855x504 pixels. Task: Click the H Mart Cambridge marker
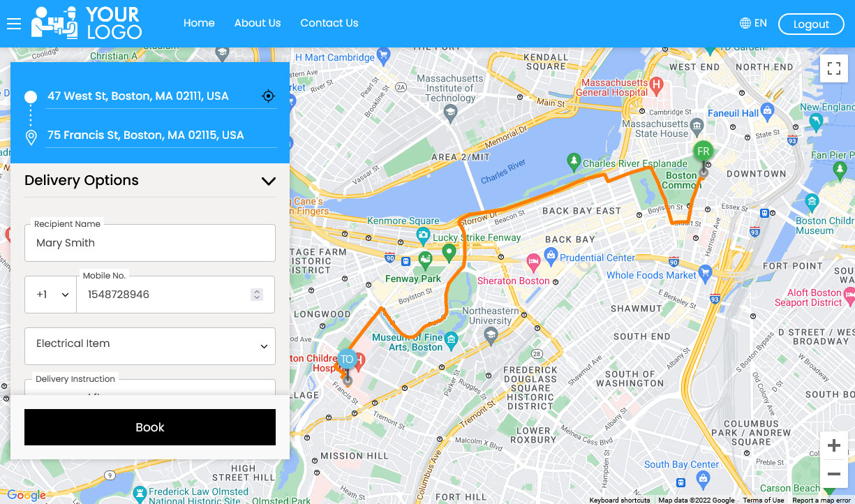382,54
